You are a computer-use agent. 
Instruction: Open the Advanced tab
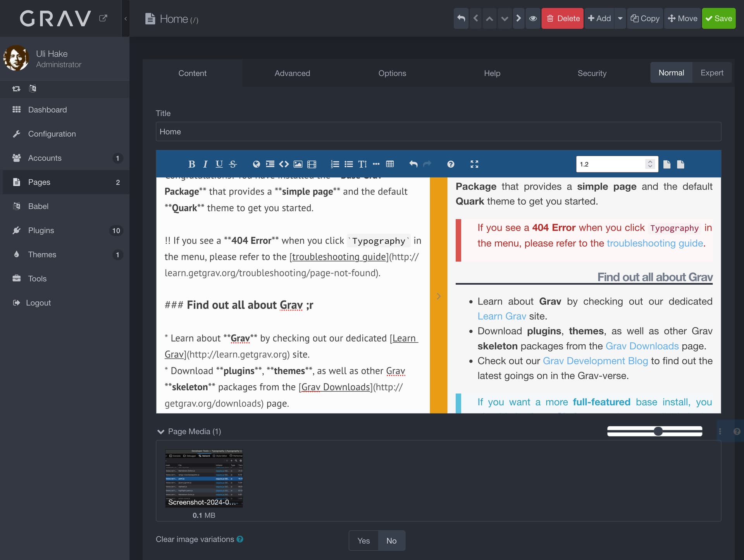point(292,73)
